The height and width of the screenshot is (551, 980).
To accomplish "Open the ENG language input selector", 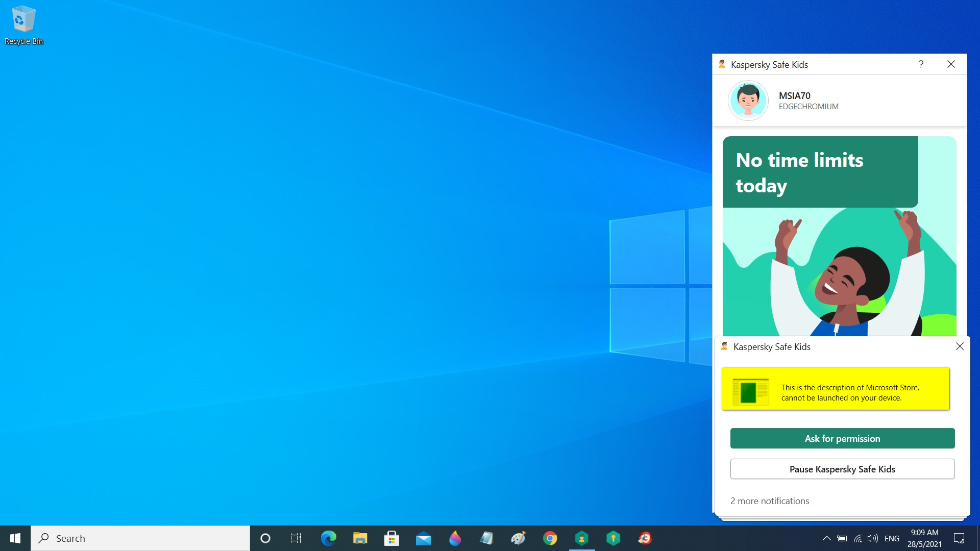I will click(x=891, y=538).
